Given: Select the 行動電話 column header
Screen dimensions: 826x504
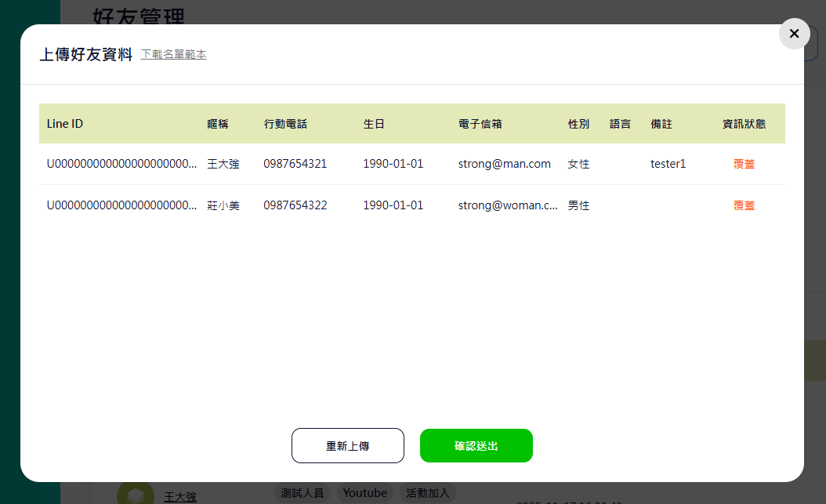Looking at the screenshot, I should [285, 124].
